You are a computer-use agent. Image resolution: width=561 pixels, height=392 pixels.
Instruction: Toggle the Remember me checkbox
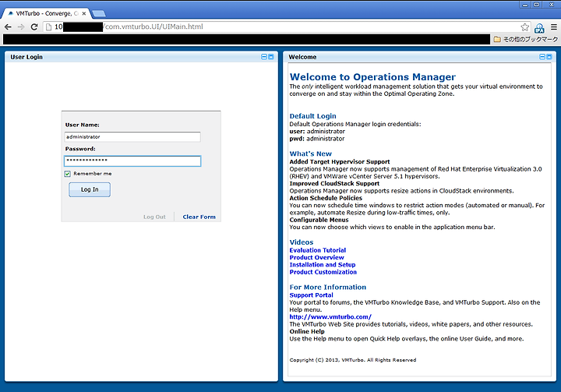pyautogui.click(x=68, y=174)
